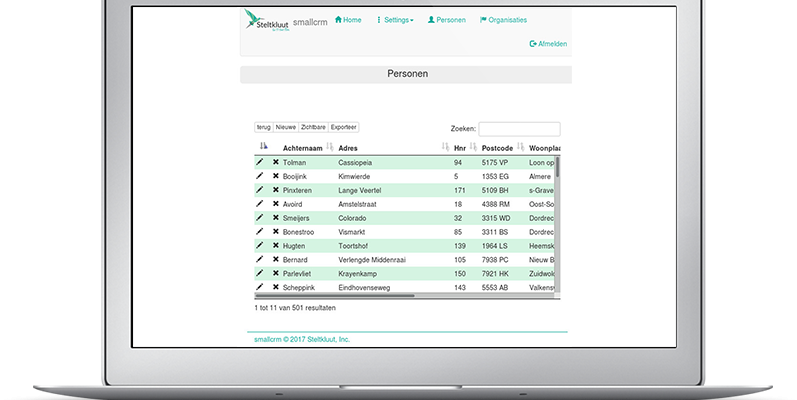
Task: Select address cell Eindhovenseweg
Action: pyautogui.click(x=364, y=287)
